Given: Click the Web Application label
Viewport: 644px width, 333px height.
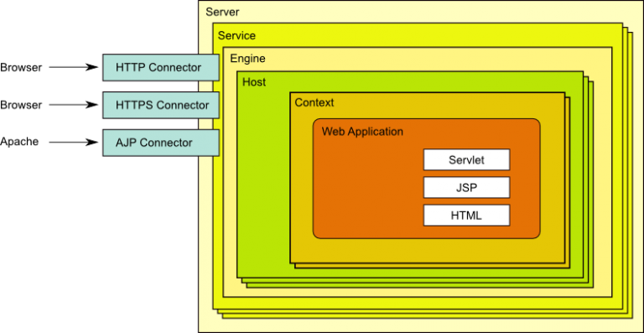Looking at the screenshot, I should [362, 132].
